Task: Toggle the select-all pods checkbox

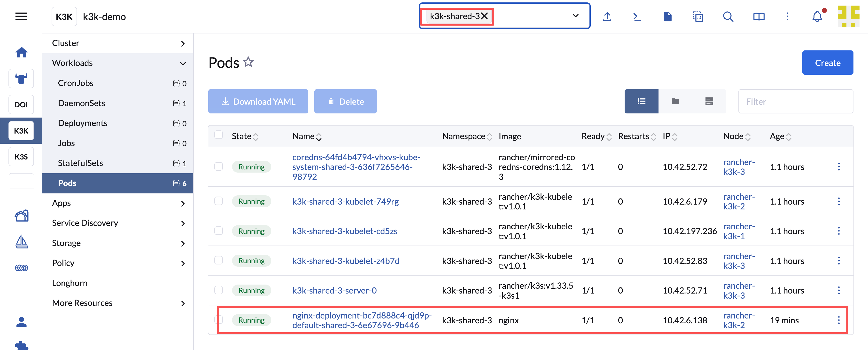Action: (219, 135)
